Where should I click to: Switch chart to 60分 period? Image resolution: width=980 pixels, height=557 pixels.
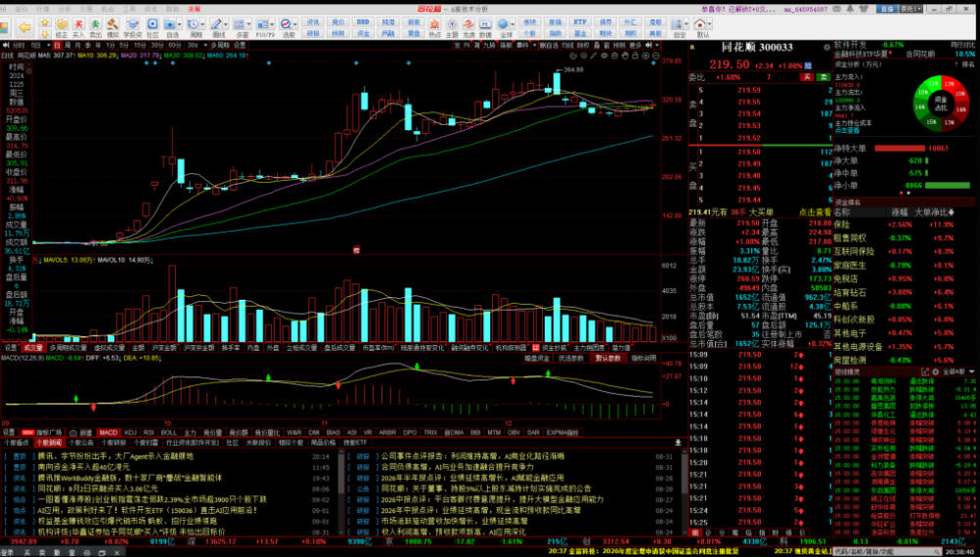[x=174, y=46]
